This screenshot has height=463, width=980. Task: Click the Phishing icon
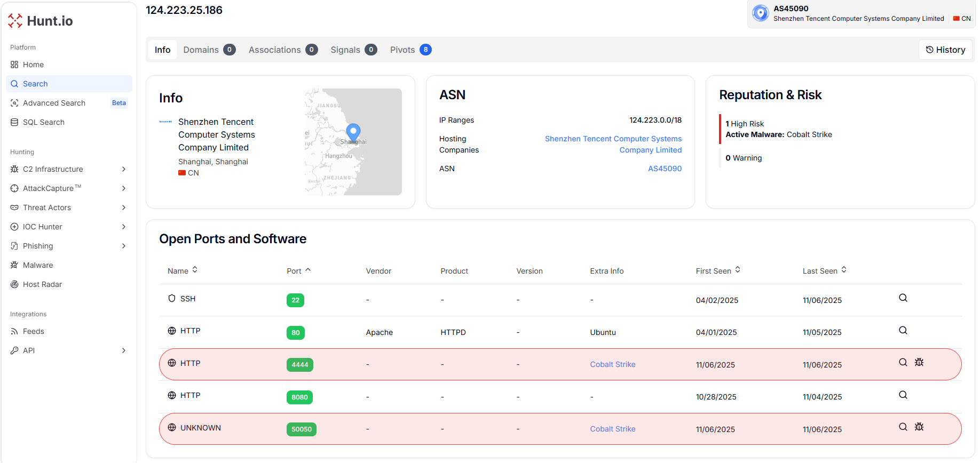[x=14, y=246]
